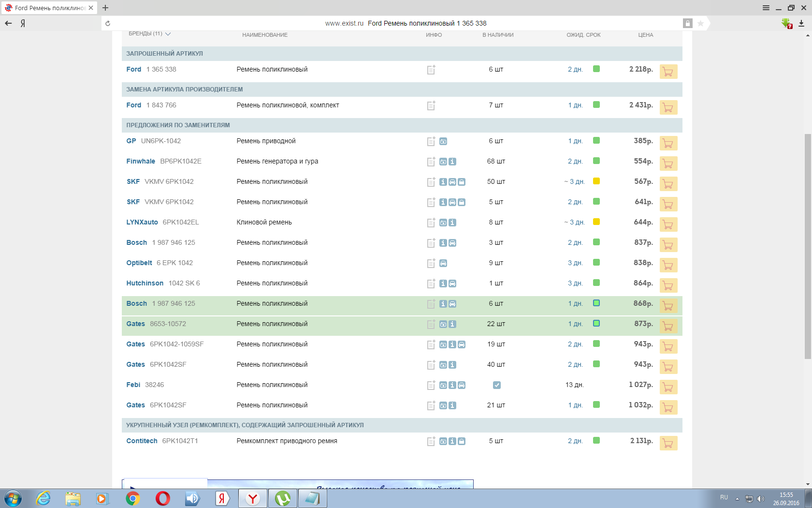The image size is (812, 508).
Task: Click the banner image below the table
Action: coord(298,484)
